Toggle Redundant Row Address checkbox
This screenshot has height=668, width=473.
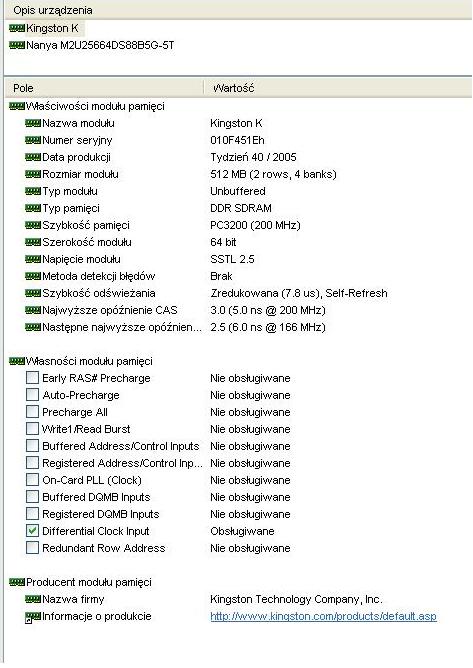[x=32, y=548]
